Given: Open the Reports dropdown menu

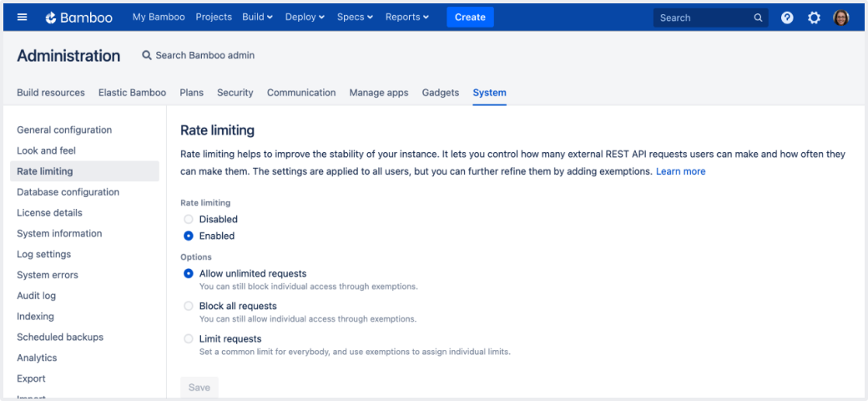Looking at the screenshot, I should 406,18.
